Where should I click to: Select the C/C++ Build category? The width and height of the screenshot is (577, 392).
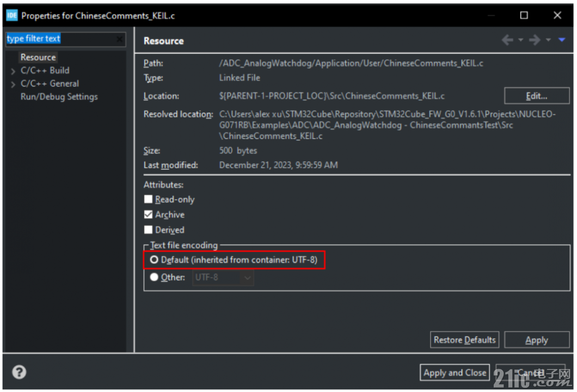tap(45, 70)
